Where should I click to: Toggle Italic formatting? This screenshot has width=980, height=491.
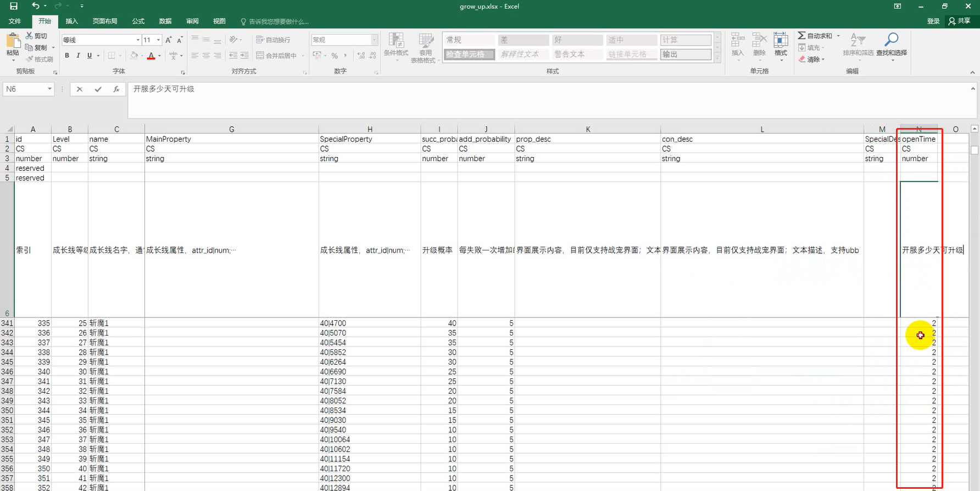click(x=78, y=55)
